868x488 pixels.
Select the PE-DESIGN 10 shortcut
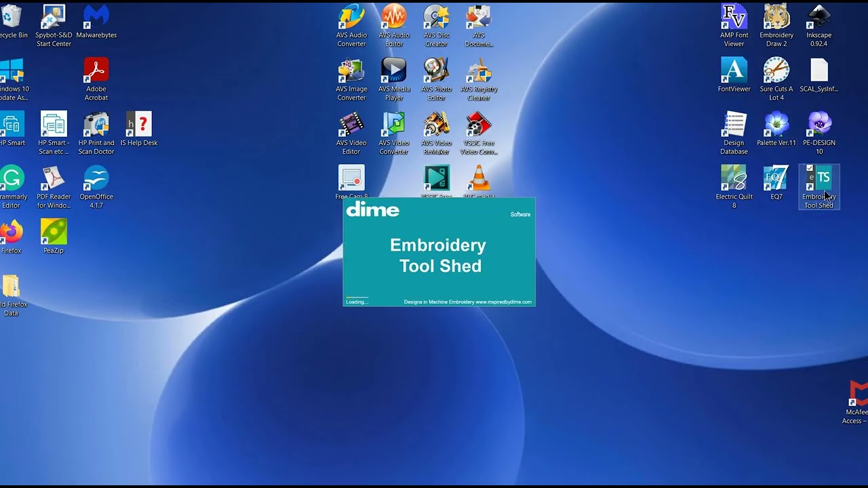pyautogui.click(x=819, y=133)
